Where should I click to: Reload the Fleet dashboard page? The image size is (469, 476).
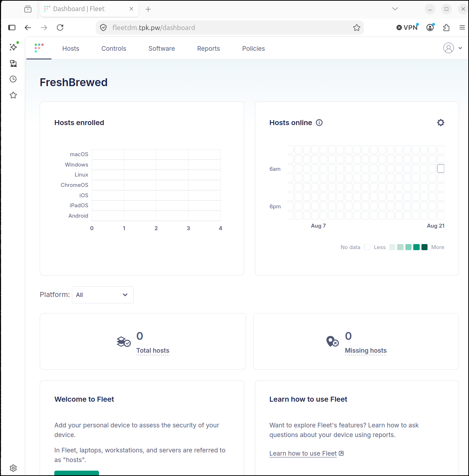[x=60, y=28]
